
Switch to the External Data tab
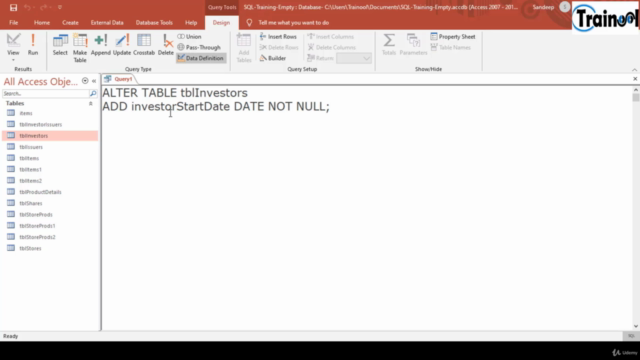pos(107,22)
